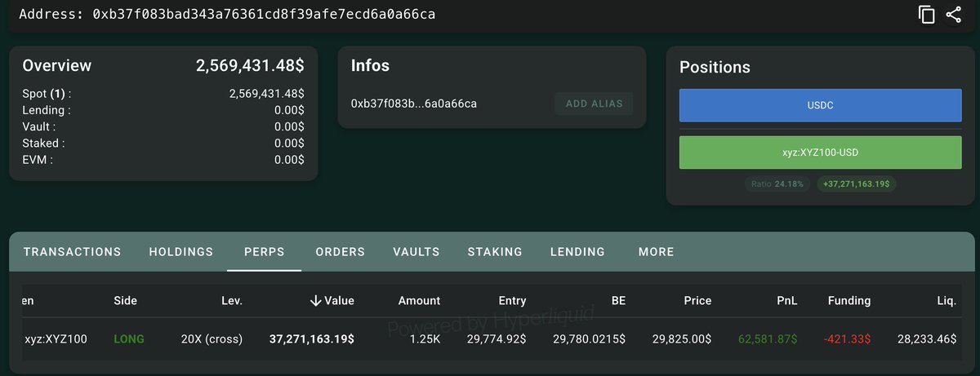Copy the wallet address with the copy icon
The height and width of the screenshot is (376, 980).
point(926,15)
